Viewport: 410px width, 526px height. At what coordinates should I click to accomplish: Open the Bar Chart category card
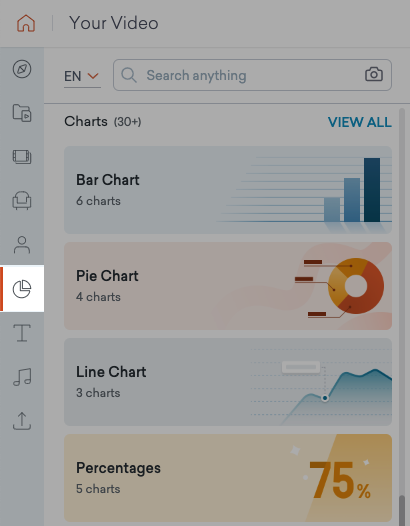228,190
